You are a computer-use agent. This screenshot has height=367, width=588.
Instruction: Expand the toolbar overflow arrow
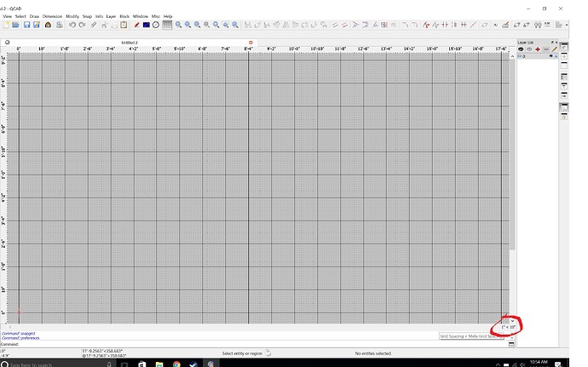(566, 25)
